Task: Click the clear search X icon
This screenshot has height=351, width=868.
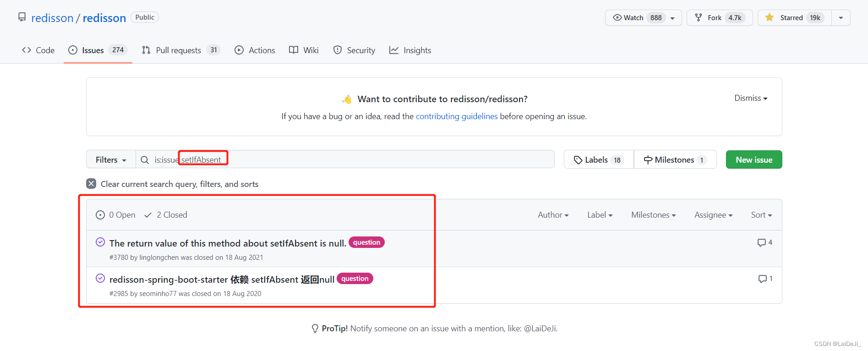Action: [x=91, y=184]
